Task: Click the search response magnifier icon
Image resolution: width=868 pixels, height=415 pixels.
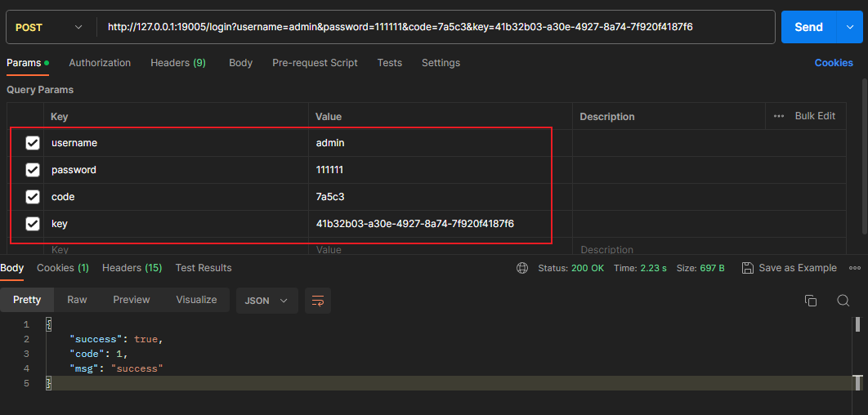Action: (x=843, y=301)
